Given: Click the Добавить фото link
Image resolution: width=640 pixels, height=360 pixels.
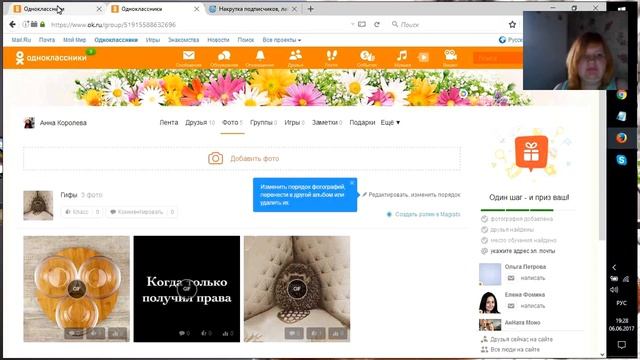Looking at the screenshot, I should pyautogui.click(x=254, y=158).
